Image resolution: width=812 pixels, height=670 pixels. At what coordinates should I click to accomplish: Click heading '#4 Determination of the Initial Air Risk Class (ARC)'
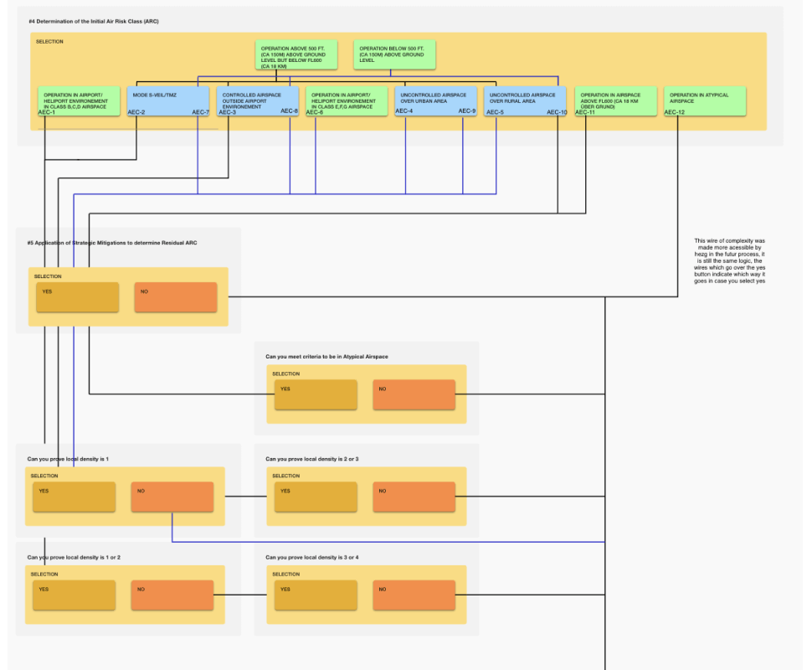[x=94, y=21]
